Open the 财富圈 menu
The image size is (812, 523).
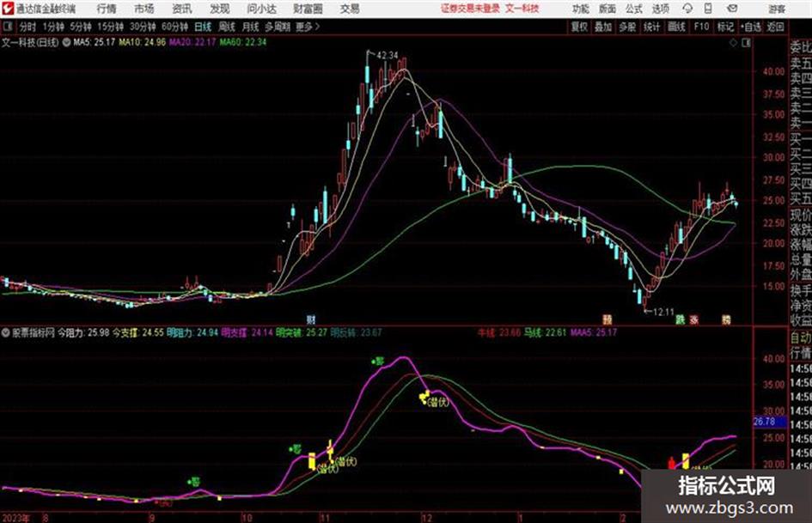click(308, 9)
